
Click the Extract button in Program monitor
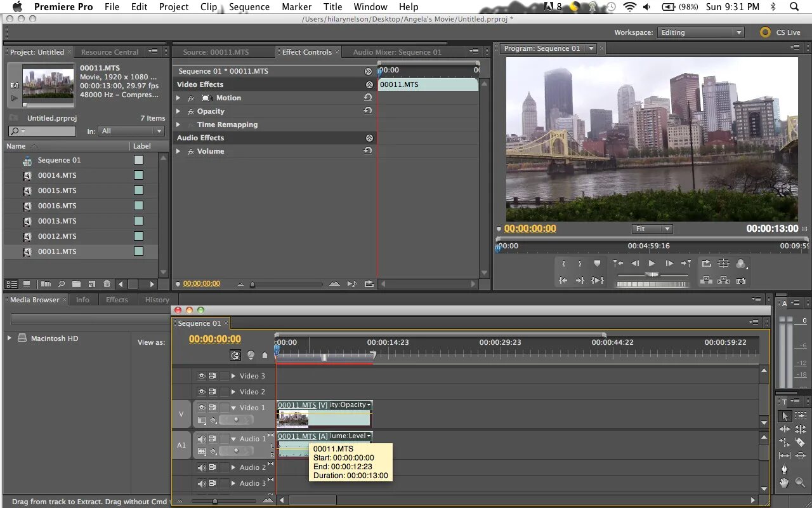(x=723, y=281)
